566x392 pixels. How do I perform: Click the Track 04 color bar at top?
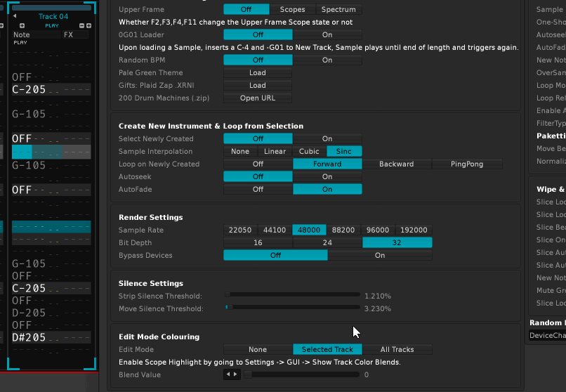[x=52, y=7]
